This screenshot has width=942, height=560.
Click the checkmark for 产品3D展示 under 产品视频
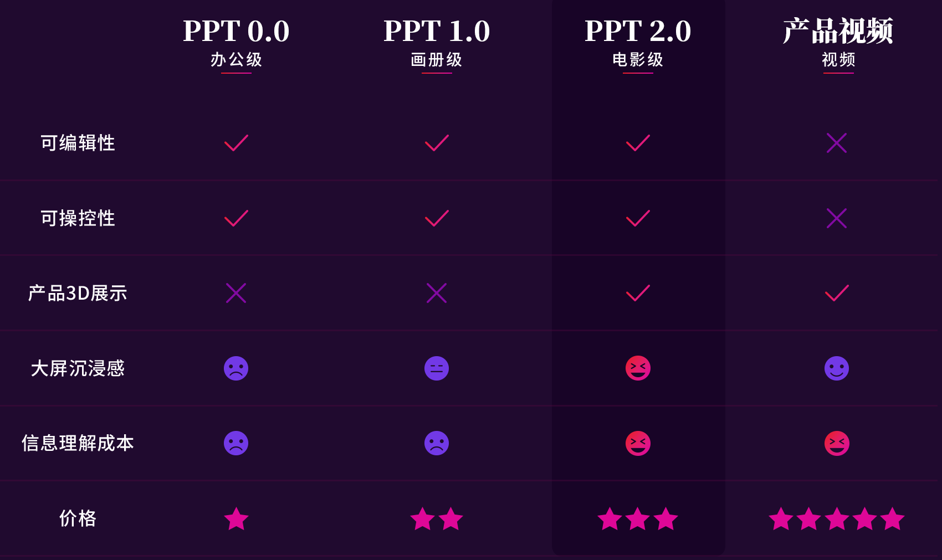coord(837,293)
